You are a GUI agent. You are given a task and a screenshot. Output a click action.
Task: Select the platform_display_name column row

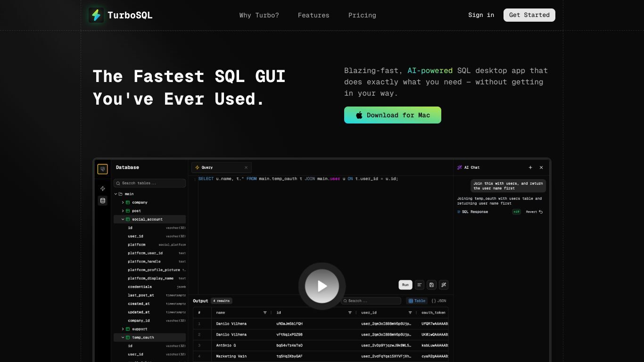pyautogui.click(x=157, y=279)
